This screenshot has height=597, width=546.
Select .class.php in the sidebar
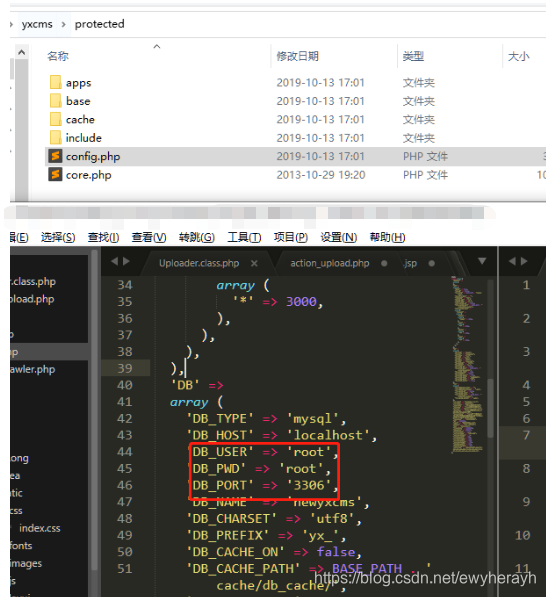[x=33, y=281]
